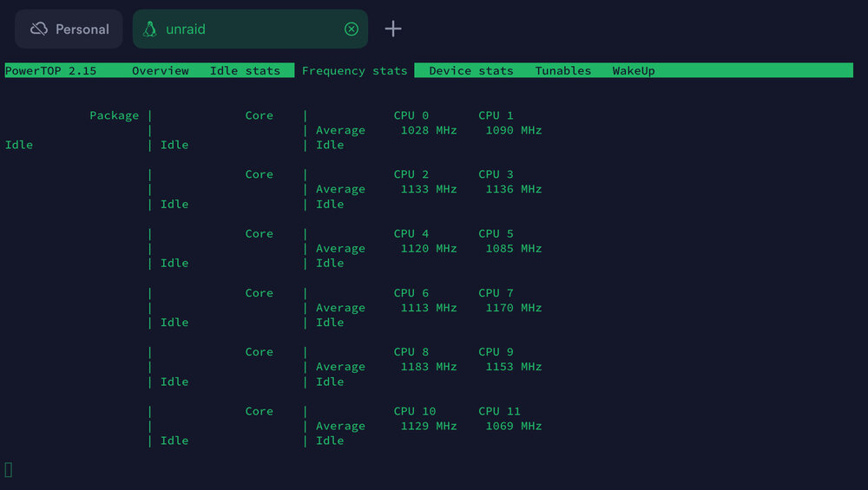Click the CPU 4 header
Screen dimensions: 868x490
pos(411,234)
